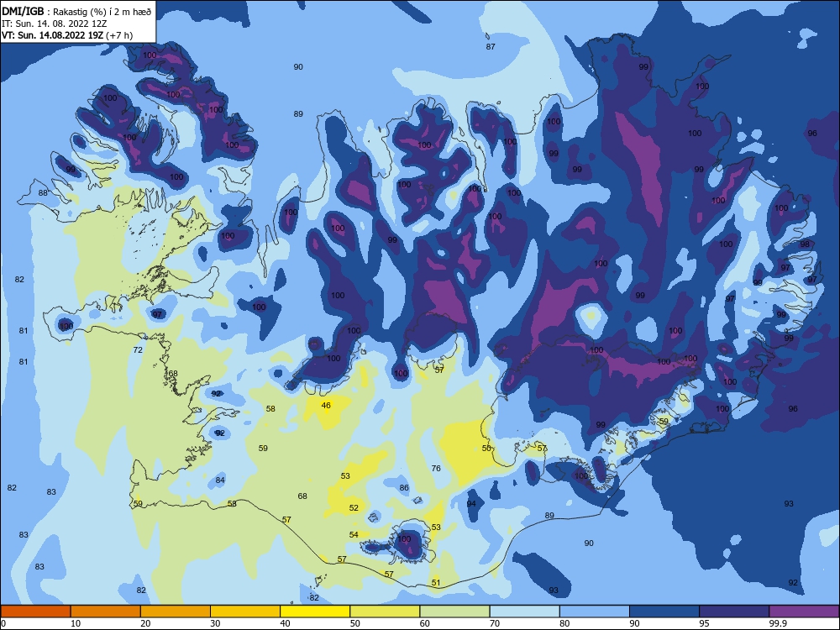This screenshot has width=840, height=630.
Task: Click the 0–10 dark orange legend swatch
Action: (35, 612)
